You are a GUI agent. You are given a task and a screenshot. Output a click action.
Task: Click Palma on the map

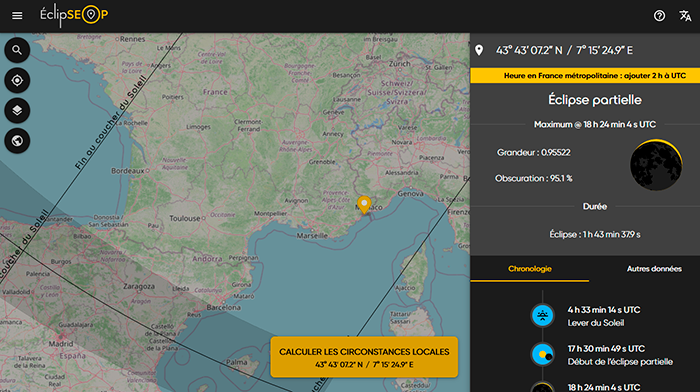tap(236, 362)
